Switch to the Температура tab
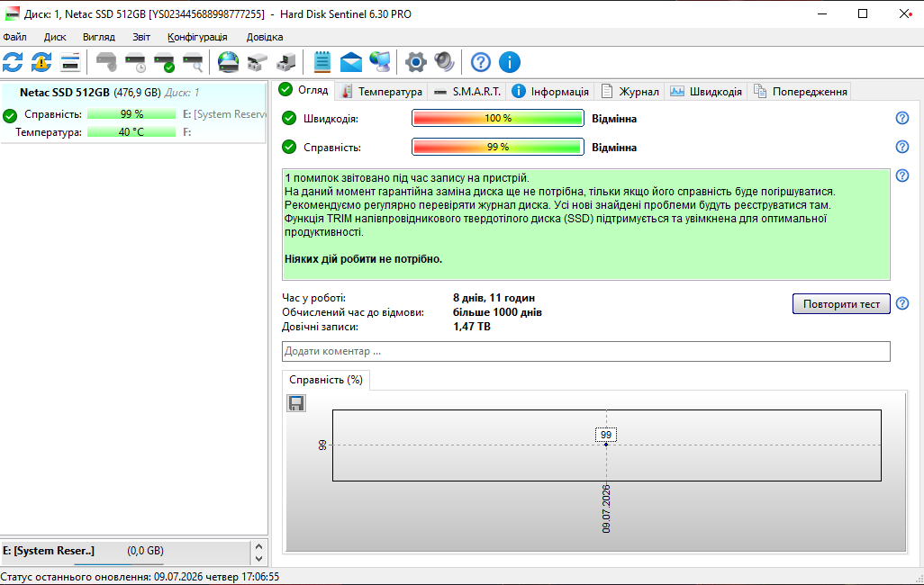This screenshot has width=924, height=585. point(383,91)
